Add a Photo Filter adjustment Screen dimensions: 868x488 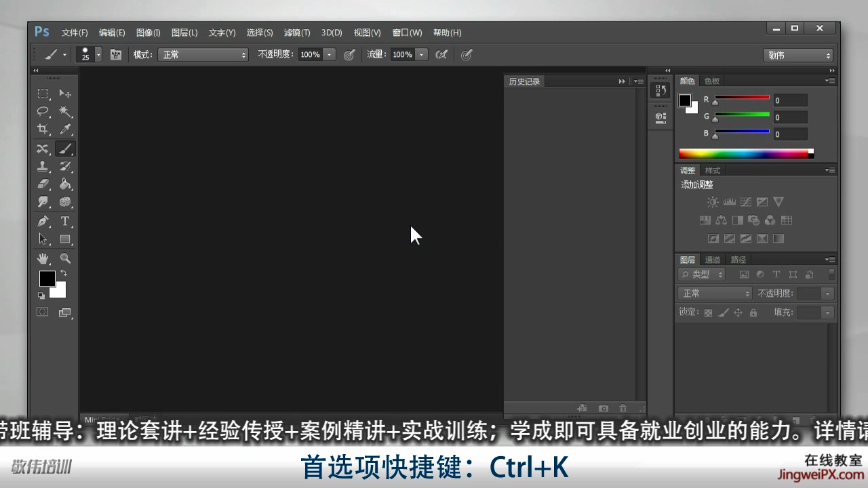point(753,220)
